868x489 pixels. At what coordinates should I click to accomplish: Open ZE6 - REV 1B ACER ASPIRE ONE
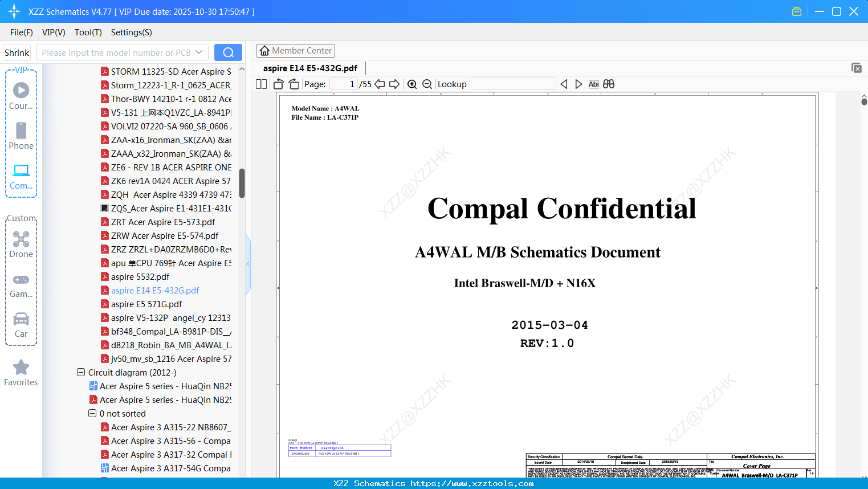pos(166,168)
